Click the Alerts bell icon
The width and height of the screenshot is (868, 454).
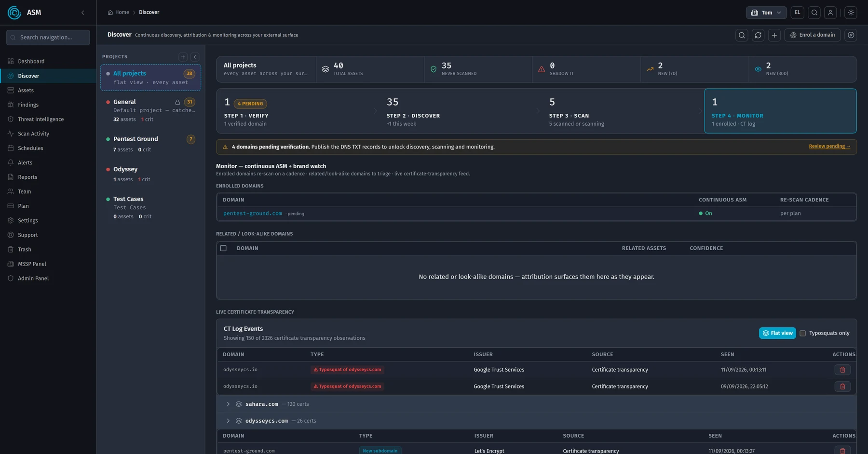pos(11,162)
